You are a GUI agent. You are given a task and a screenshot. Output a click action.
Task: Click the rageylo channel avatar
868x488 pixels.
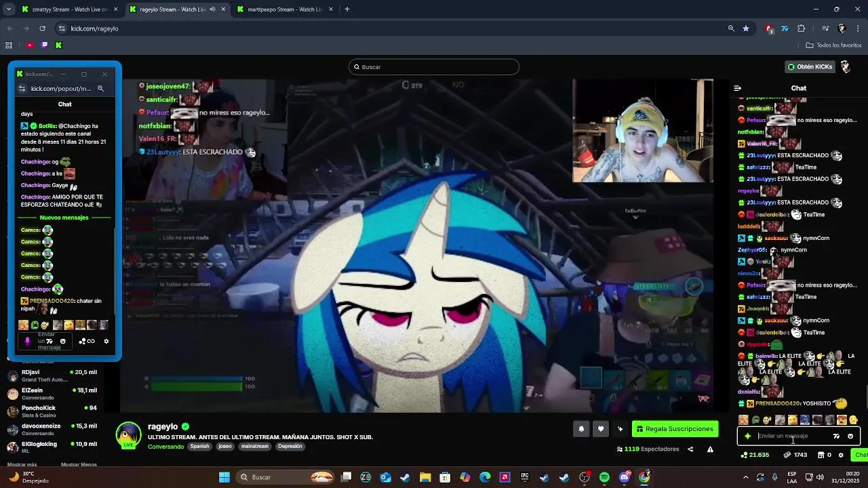128,434
